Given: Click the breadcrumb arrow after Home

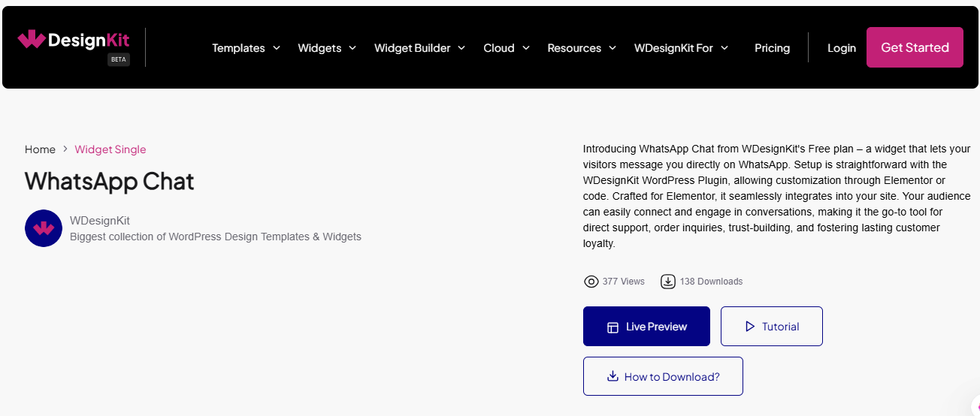Looking at the screenshot, I should click(x=65, y=149).
